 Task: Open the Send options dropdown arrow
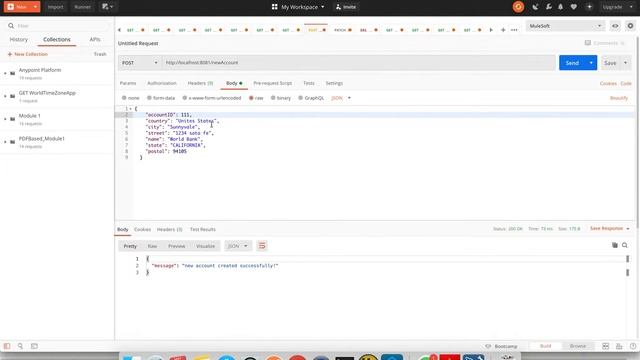[591, 63]
